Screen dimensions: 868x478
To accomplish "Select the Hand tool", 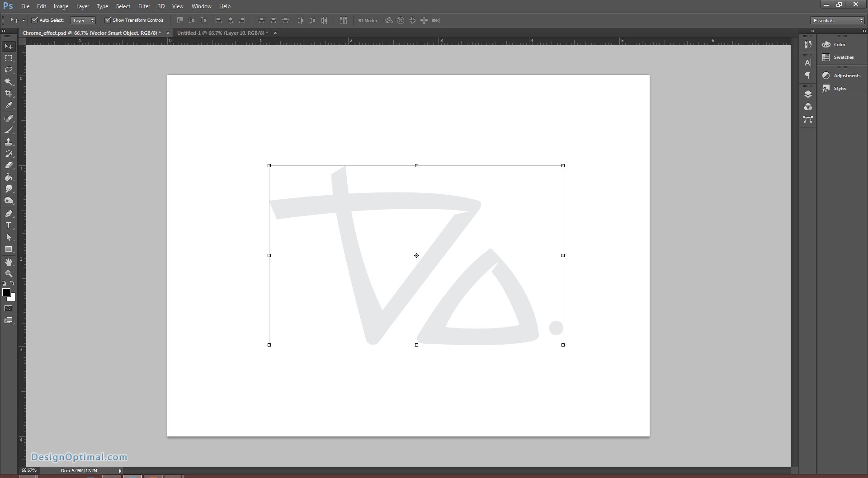I will 9,262.
